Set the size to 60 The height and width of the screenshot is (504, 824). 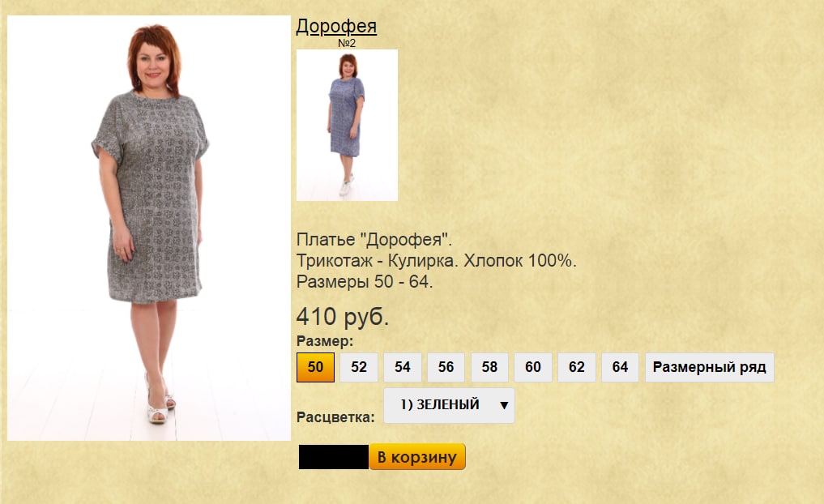coord(533,367)
